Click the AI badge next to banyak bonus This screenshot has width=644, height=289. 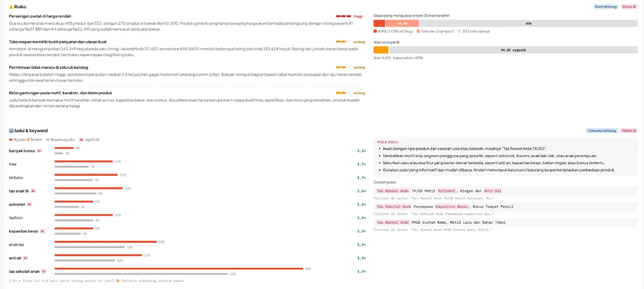click(x=39, y=151)
